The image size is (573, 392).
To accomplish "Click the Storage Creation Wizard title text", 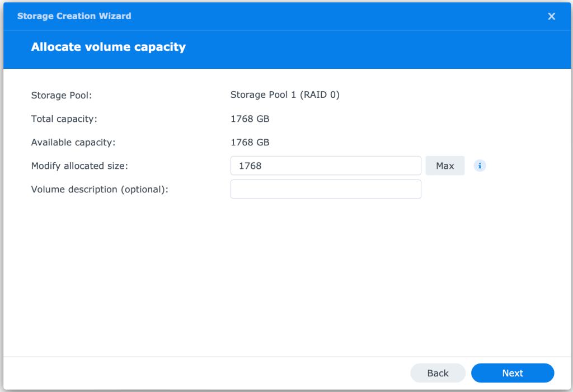I will pyautogui.click(x=74, y=16).
